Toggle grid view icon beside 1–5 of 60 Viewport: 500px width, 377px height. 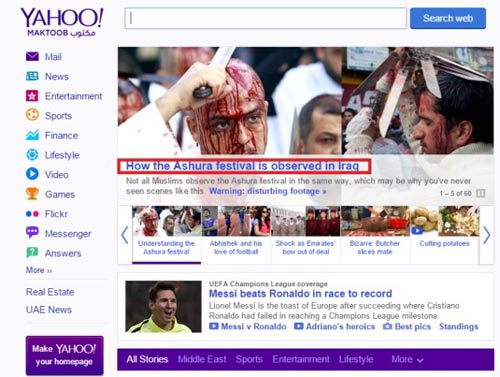pyautogui.click(x=480, y=193)
